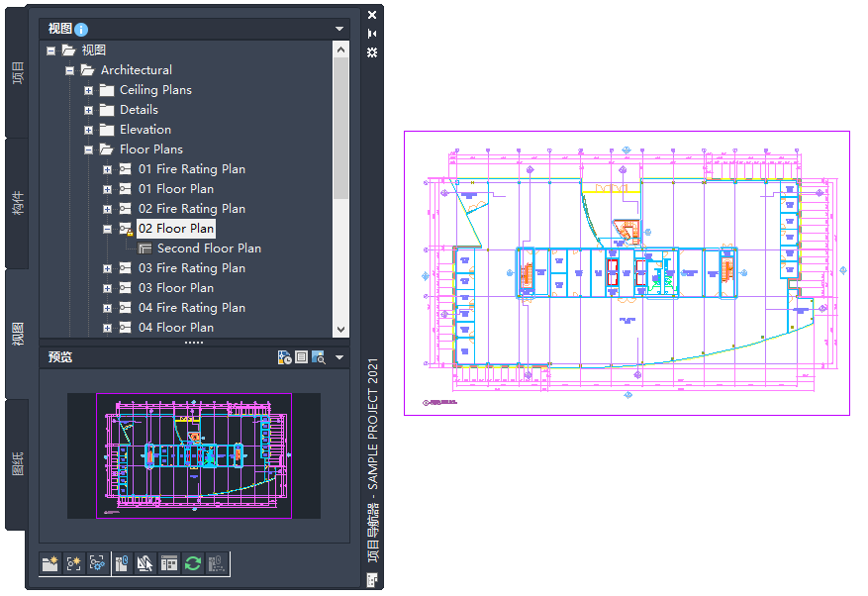Image resolution: width=868 pixels, height=596 pixels.
Task: Click the Add Category folder icon
Action: pos(50,564)
